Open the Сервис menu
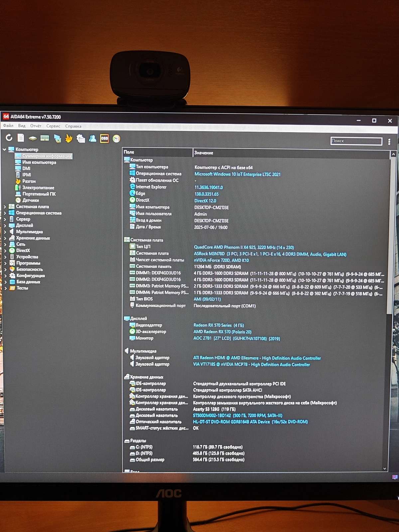 point(53,126)
